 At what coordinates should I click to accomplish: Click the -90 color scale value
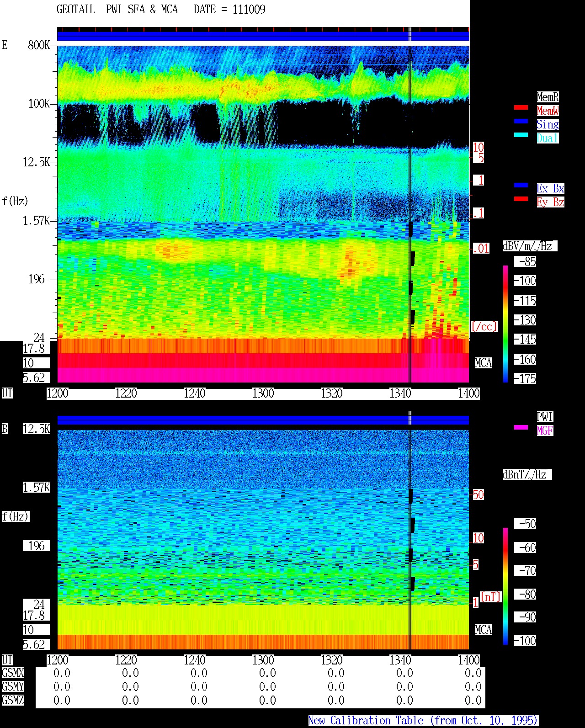tap(525, 617)
